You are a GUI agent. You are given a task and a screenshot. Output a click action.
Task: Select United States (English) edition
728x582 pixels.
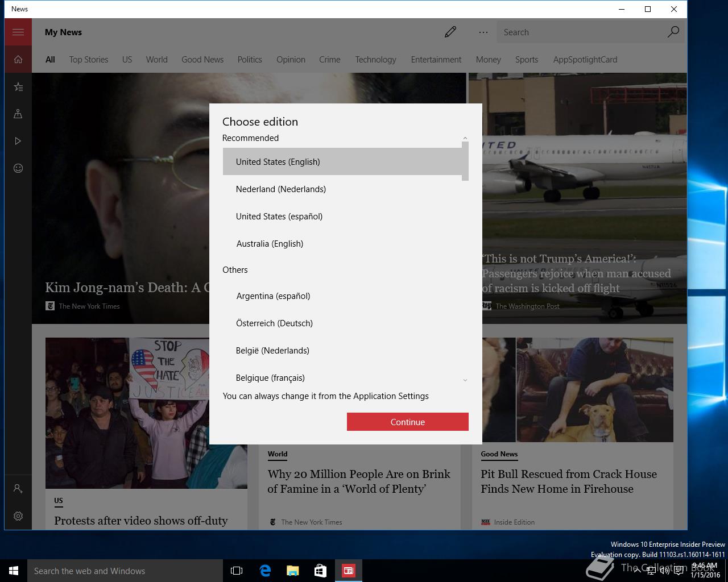click(342, 161)
